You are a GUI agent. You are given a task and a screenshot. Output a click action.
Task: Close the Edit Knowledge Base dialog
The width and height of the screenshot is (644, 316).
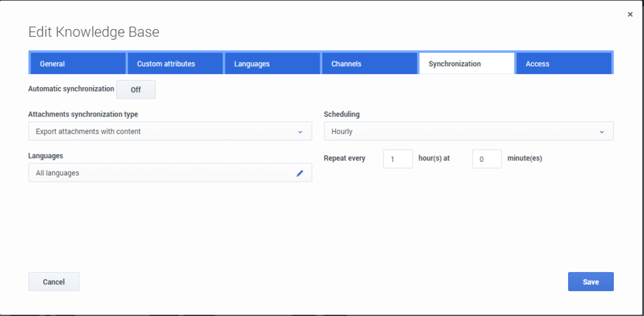tap(630, 14)
